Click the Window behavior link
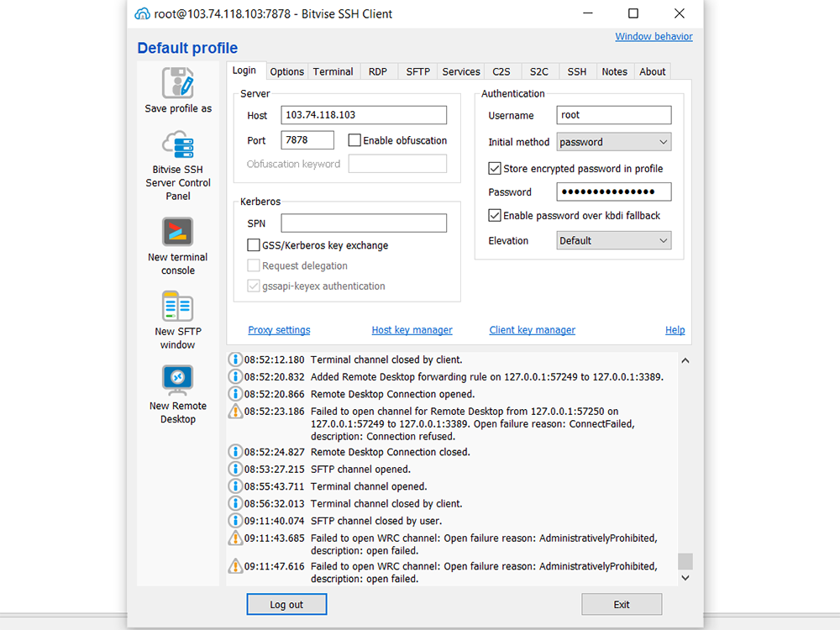 click(x=654, y=37)
